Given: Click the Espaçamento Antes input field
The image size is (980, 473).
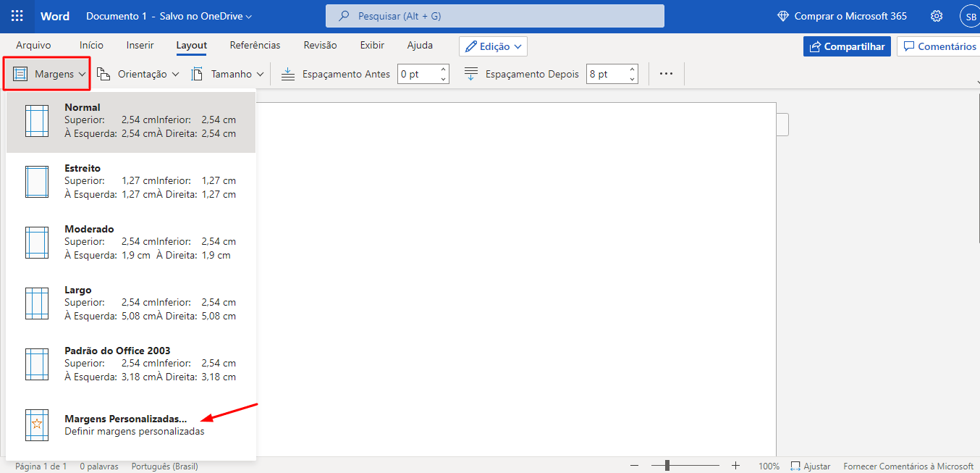Looking at the screenshot, I should 417,74.
